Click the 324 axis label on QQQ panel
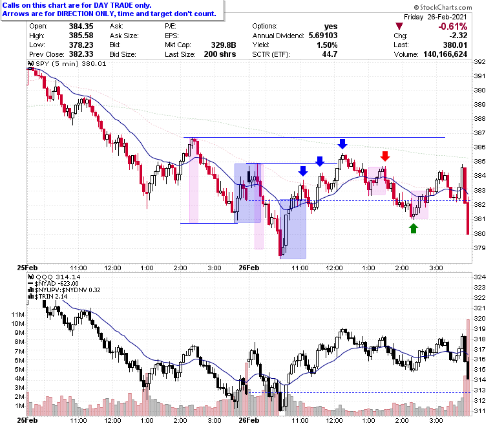This screenshot has width=504, height=426. click(x=479, y=277)
